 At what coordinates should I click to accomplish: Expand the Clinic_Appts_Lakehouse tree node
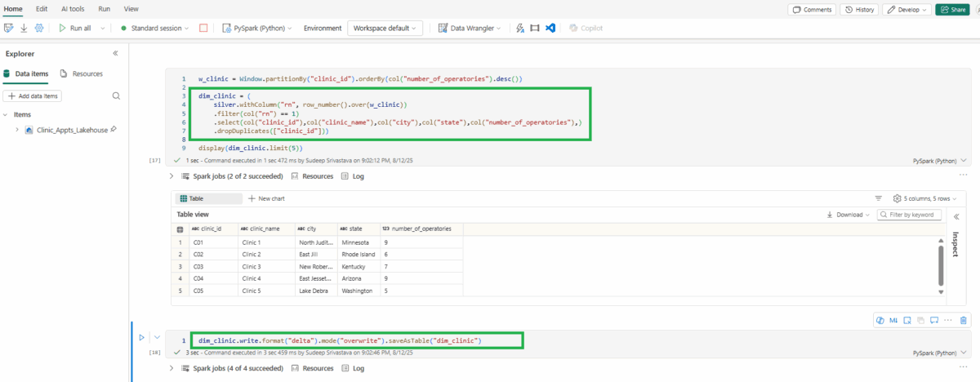click(17, 130)
